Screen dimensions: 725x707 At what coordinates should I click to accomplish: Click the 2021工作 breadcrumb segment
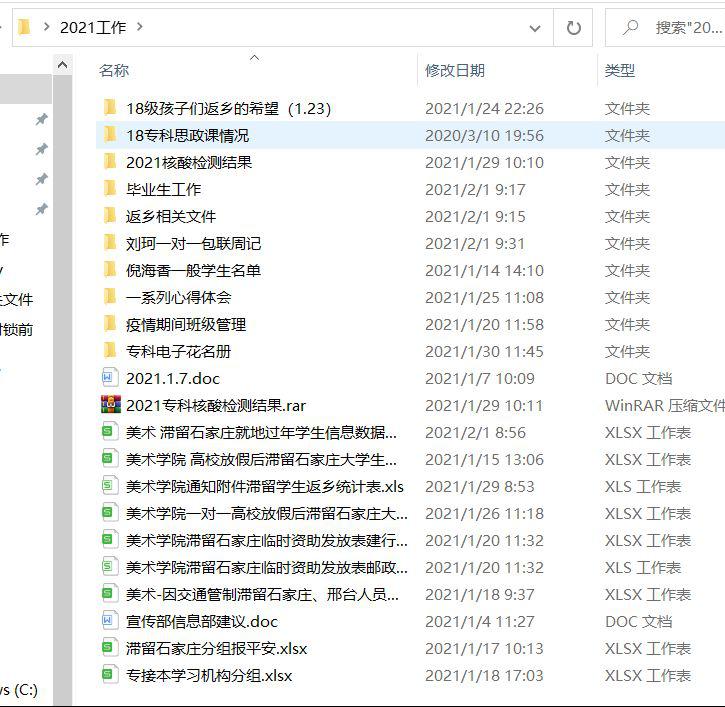coord(93,28)
